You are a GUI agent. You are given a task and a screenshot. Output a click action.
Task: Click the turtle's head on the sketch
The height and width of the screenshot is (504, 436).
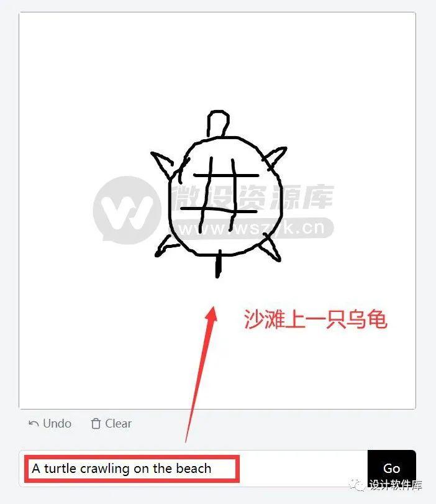pyautogui.click(x=218, y=124)
